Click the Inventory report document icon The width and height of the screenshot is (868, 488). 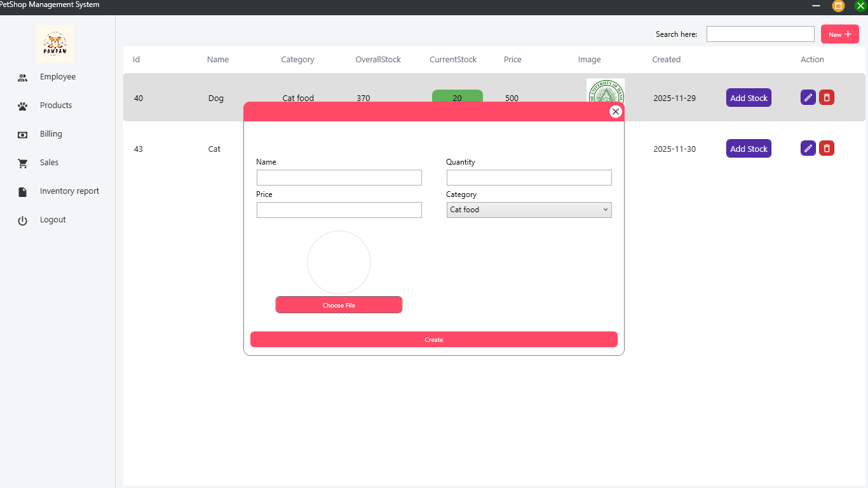tap(23, 192)
